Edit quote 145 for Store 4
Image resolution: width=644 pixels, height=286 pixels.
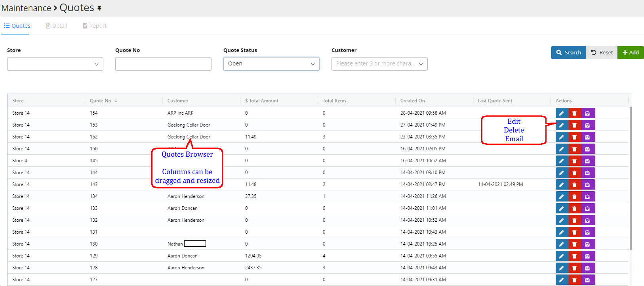562,161
